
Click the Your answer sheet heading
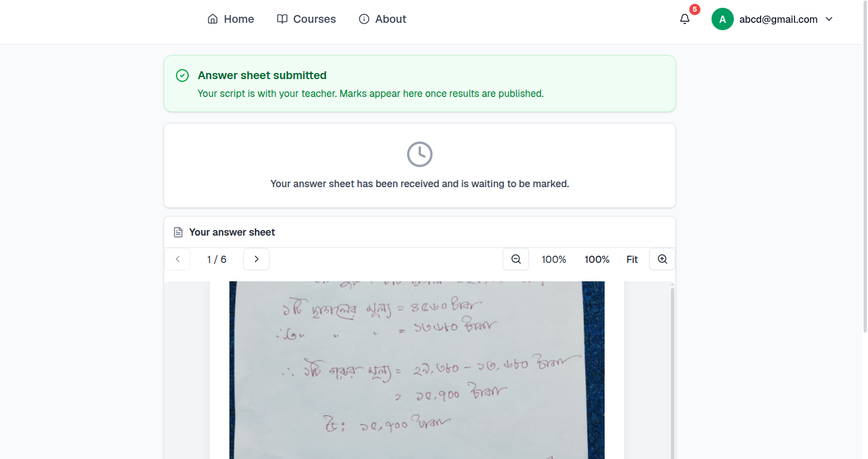232,232
